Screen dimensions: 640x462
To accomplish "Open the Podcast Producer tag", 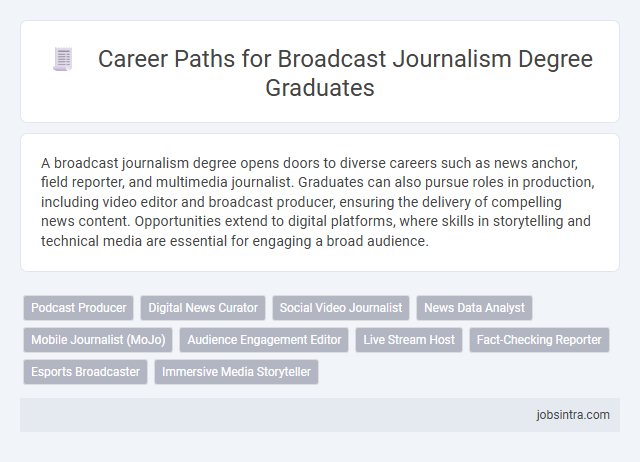I will 79,308.
